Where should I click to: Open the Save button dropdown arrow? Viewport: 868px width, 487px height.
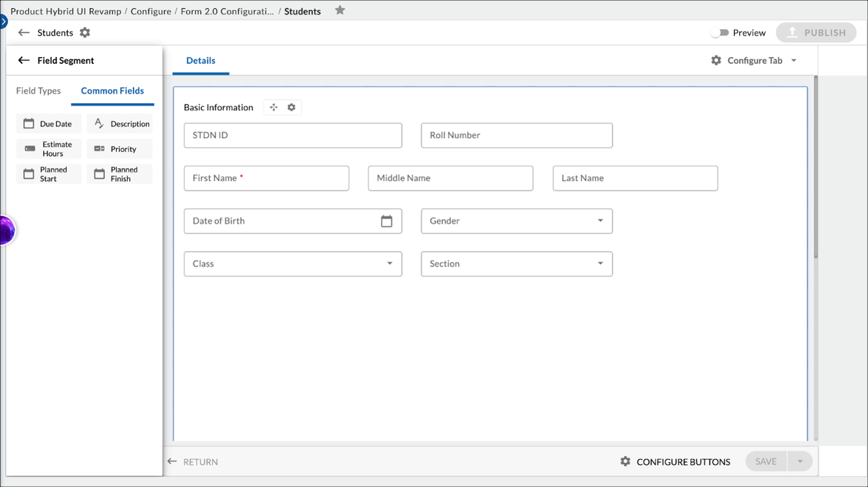[800, 461]
